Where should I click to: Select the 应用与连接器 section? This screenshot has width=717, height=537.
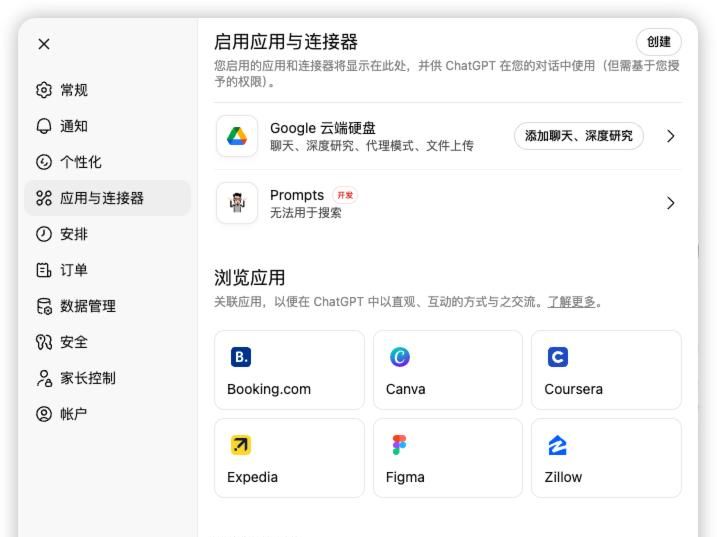tap(107, 198)
